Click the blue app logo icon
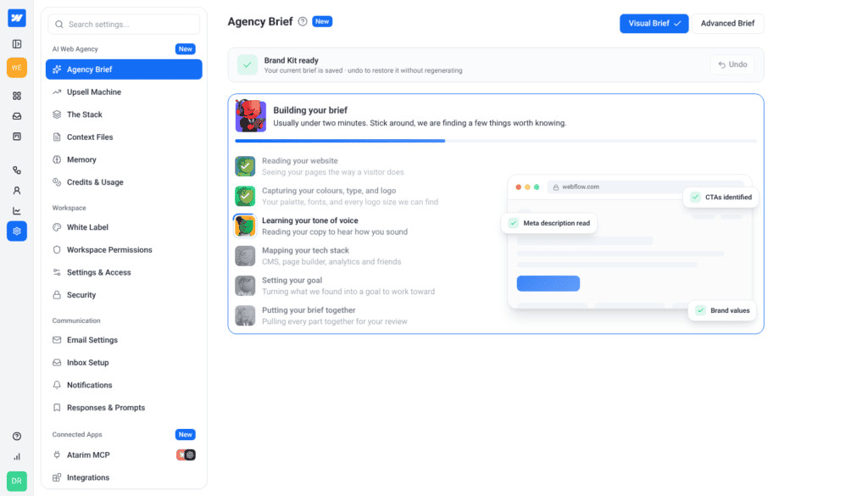The height and width of the screenshot is (496, 868). (x=17, y=19)
